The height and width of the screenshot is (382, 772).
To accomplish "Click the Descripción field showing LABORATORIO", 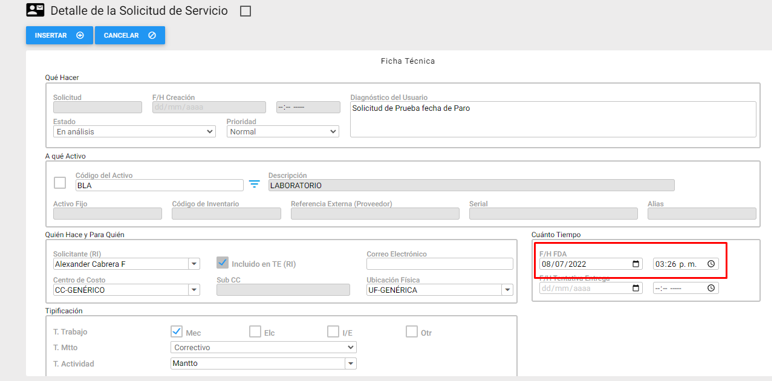I will click(471, 185).
